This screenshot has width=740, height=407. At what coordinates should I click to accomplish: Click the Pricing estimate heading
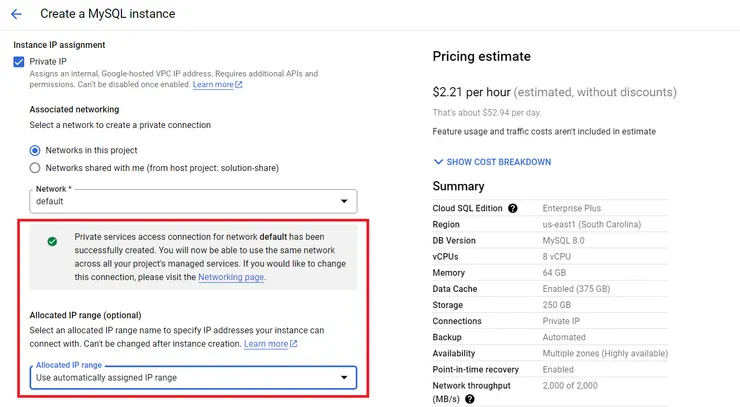click(481, 57)
